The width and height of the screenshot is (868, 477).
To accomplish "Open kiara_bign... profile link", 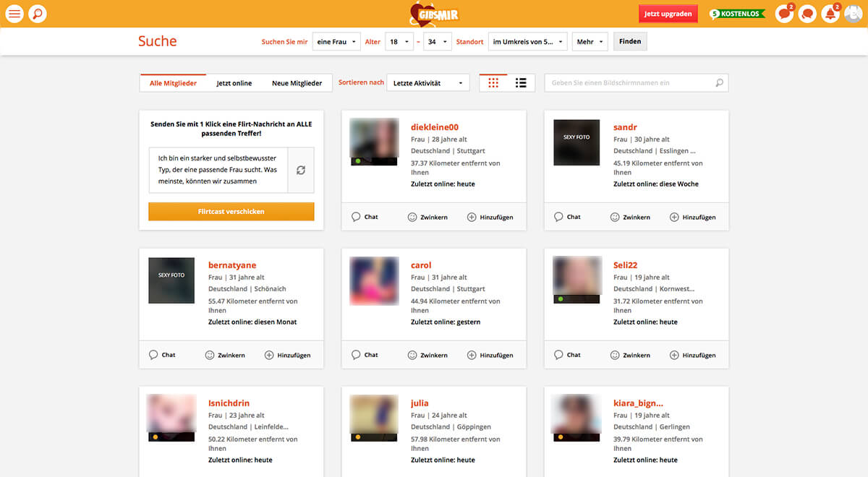I will pyautogui.click(x=638, y=403).
